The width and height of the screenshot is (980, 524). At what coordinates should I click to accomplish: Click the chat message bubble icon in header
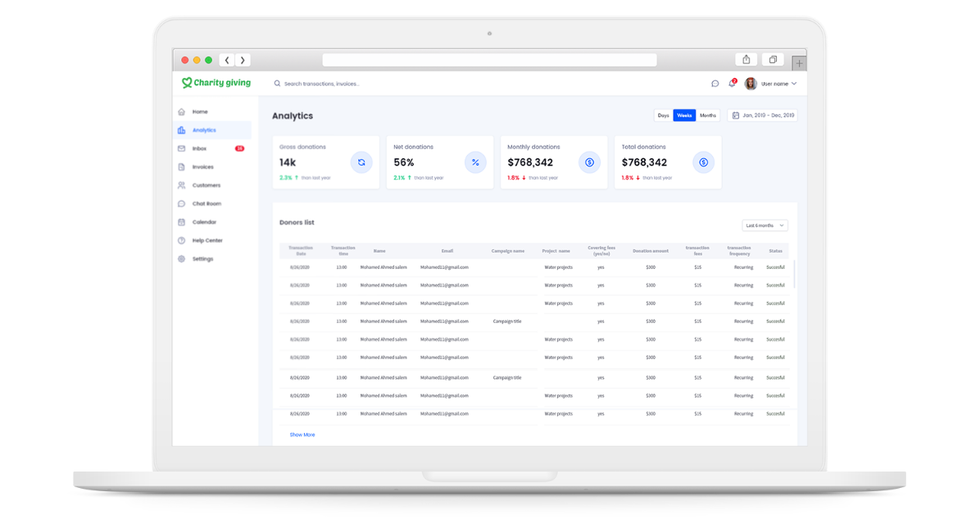pyautogui.click(x=715, y=84)
